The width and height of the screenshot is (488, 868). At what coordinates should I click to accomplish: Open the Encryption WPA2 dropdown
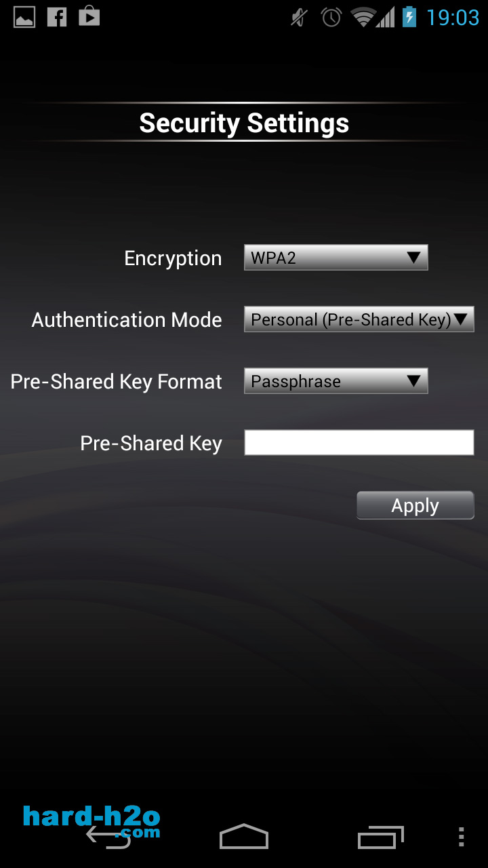[335, 258]
